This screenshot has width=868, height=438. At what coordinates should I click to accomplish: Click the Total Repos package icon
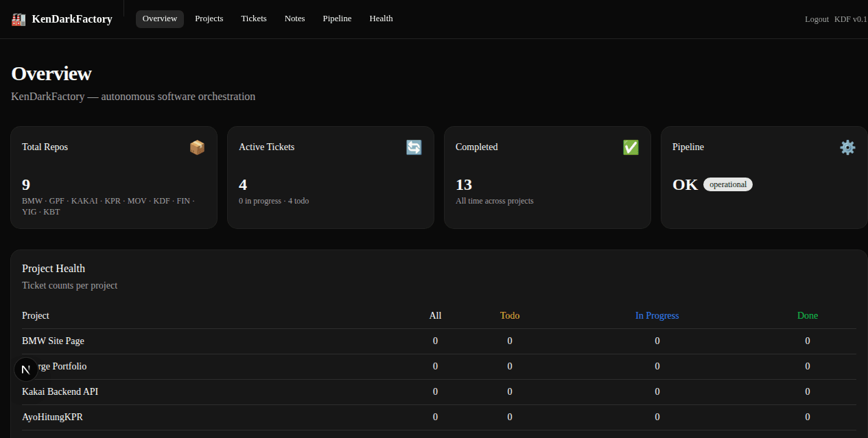[x=197, y=147]
